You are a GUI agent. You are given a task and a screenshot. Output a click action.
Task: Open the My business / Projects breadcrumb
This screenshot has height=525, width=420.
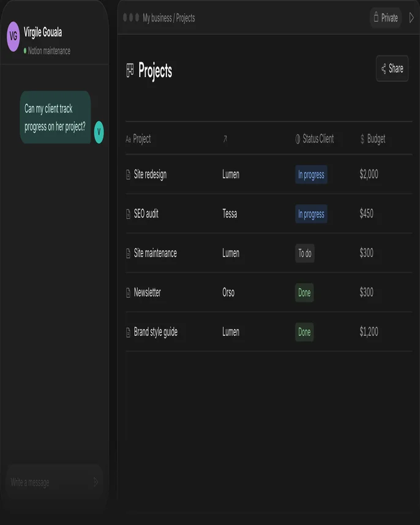point(169,18)
